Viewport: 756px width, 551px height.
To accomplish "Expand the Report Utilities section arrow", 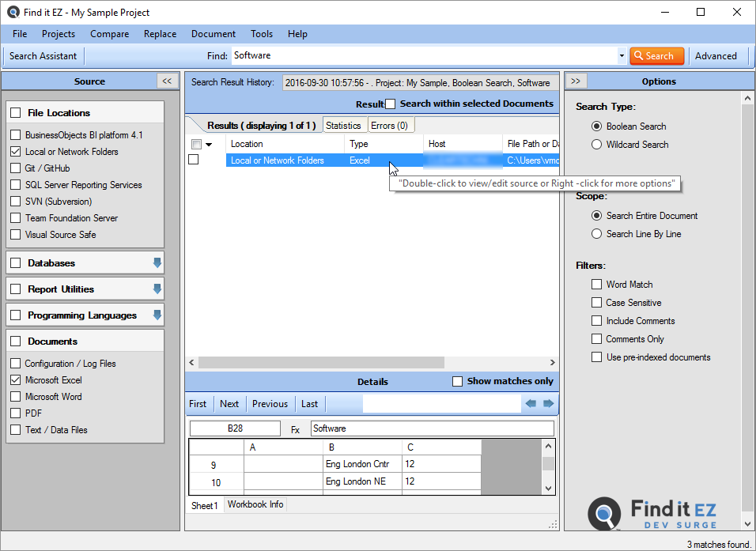I will (157, 289).
